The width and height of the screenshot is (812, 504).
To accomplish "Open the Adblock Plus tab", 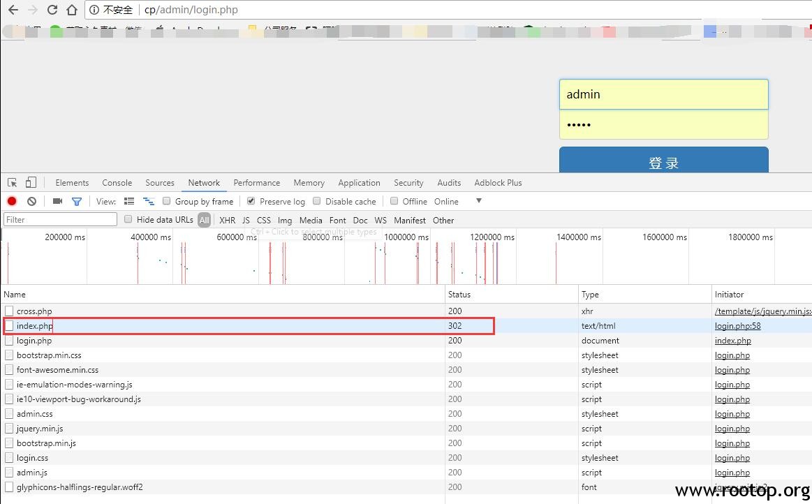I will 499,183.
